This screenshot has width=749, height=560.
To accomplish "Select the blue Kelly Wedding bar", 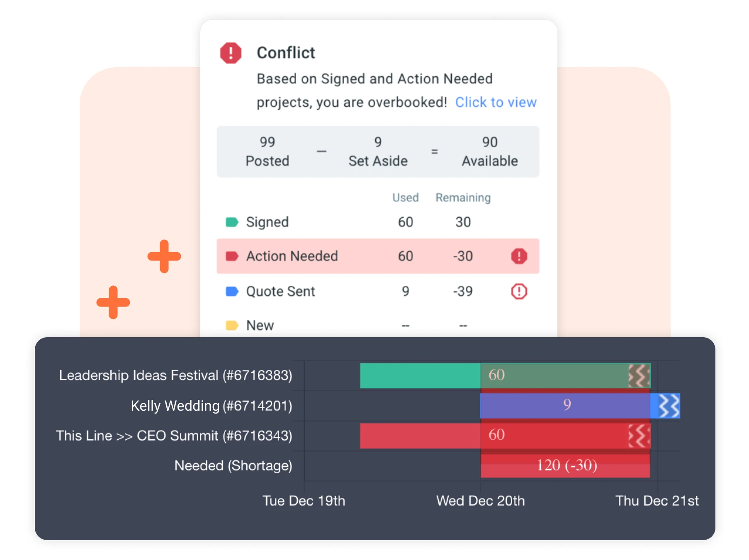I will coord(580,406).
